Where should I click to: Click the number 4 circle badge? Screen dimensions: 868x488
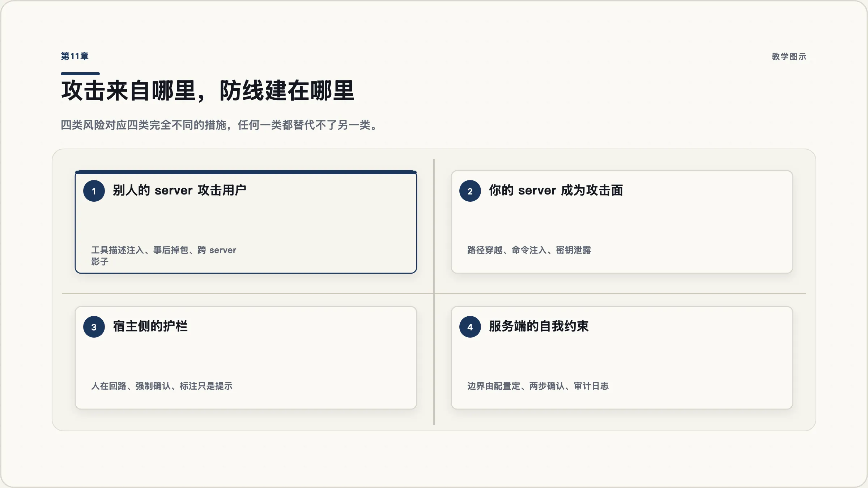click(x=470, y=327)
